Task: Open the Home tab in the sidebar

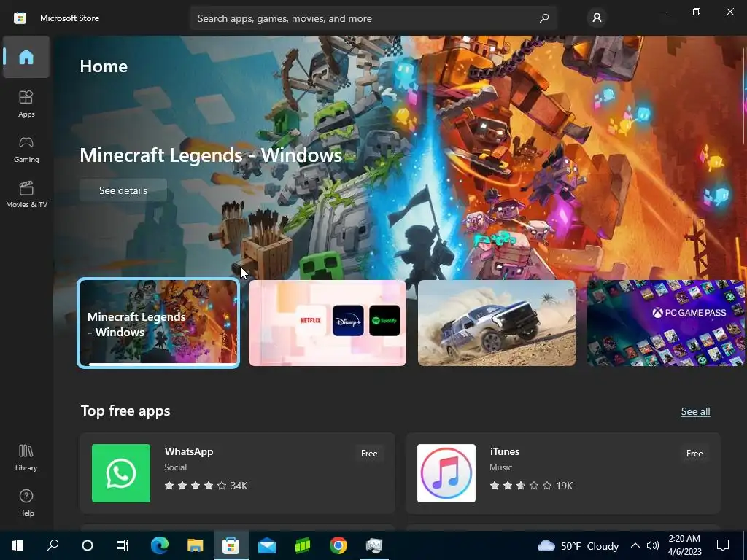Action: pyautogui.click(x=26, y=57)
